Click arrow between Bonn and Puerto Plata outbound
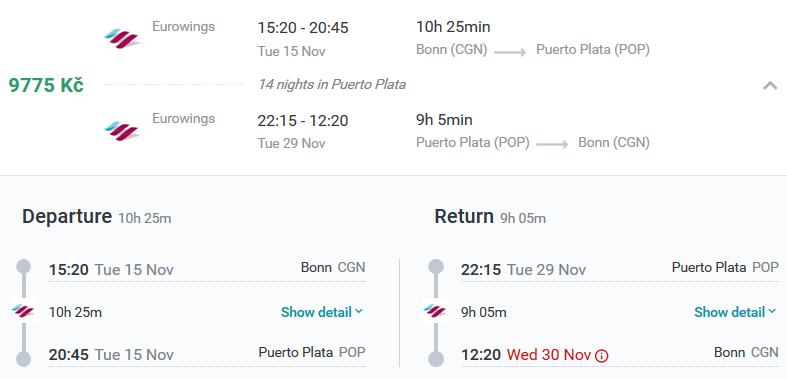The image size is (787, 379). [510, 52]
